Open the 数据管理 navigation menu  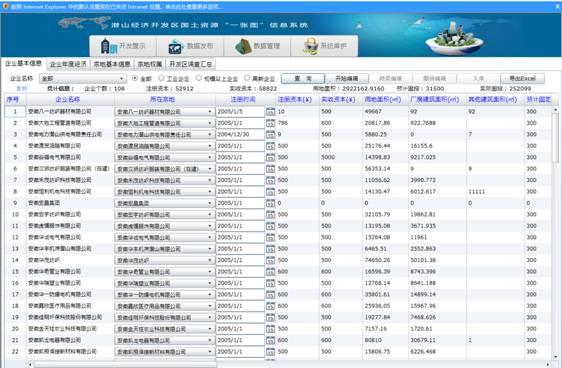(257, 46)
